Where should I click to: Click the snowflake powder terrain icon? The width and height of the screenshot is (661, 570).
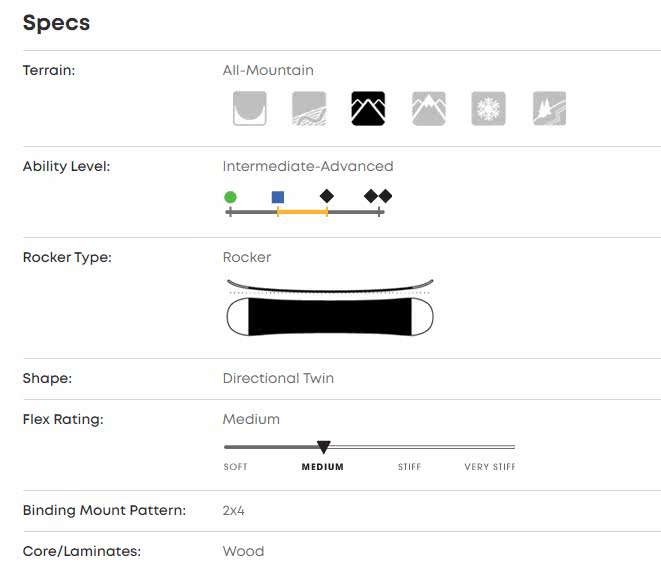488,108
